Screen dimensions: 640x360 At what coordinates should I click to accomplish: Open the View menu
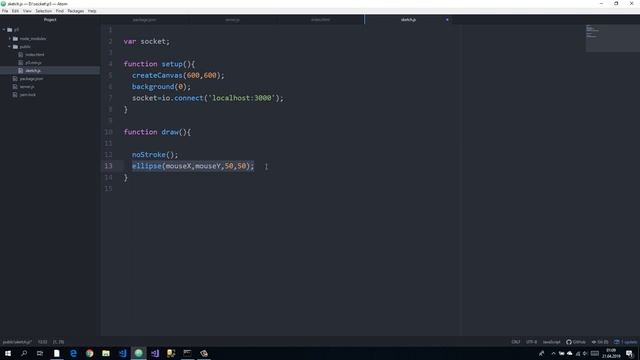pyautogui.click(x=27, y=11)
